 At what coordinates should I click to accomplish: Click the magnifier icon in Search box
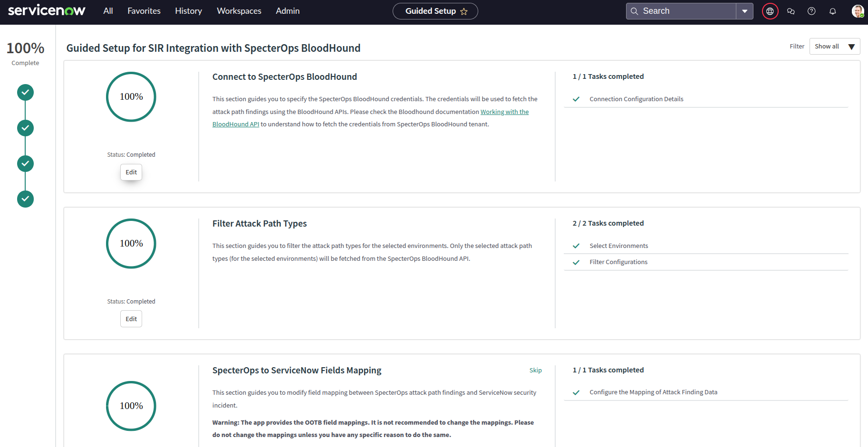pos(634,11)
